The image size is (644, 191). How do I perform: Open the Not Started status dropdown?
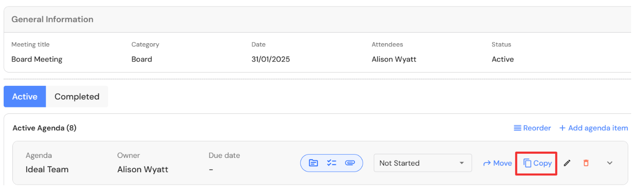(x=423, y=163)
